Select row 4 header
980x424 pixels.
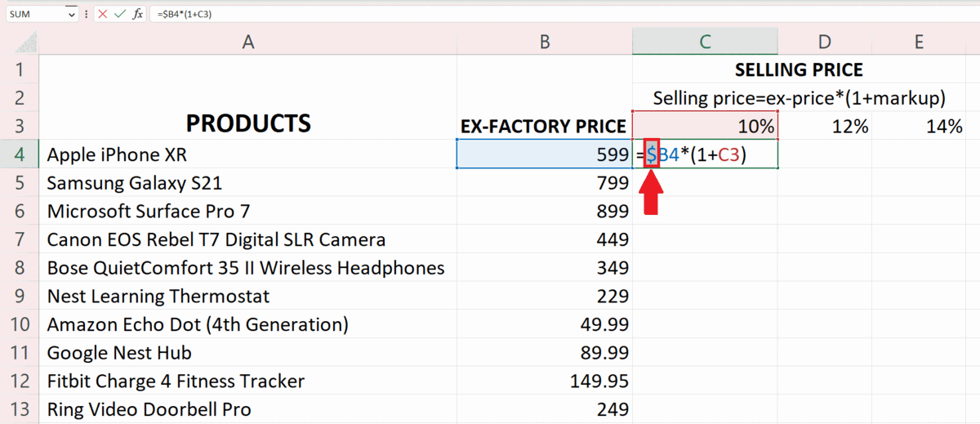(x=20, y=154)
